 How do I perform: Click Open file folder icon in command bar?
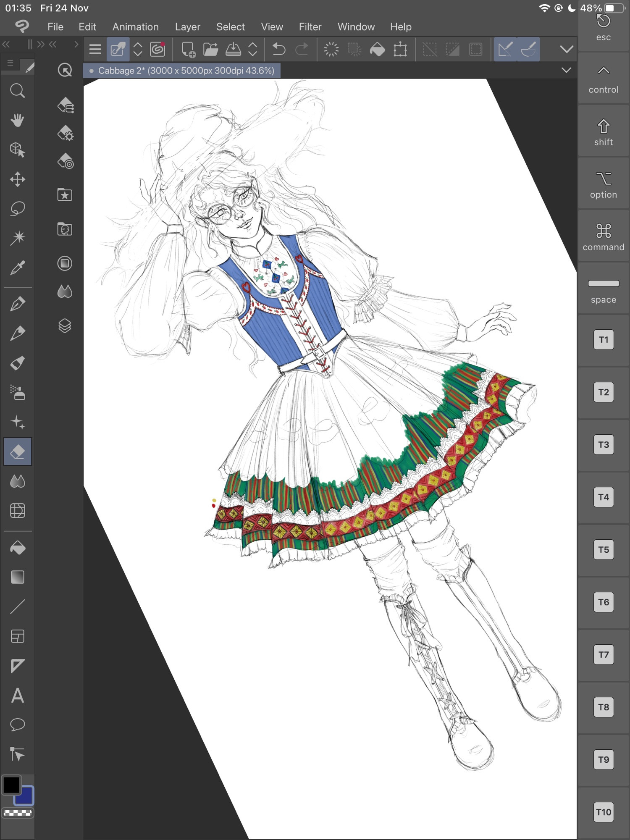(x=211, y=50)
